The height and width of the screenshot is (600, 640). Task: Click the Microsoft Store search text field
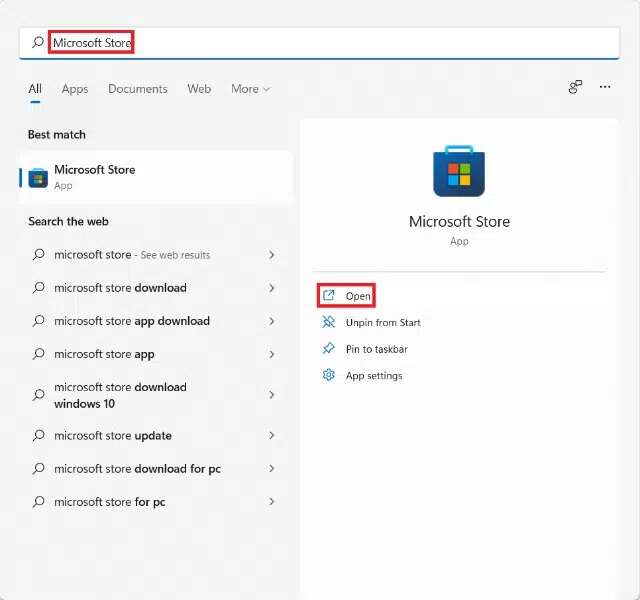319,42
